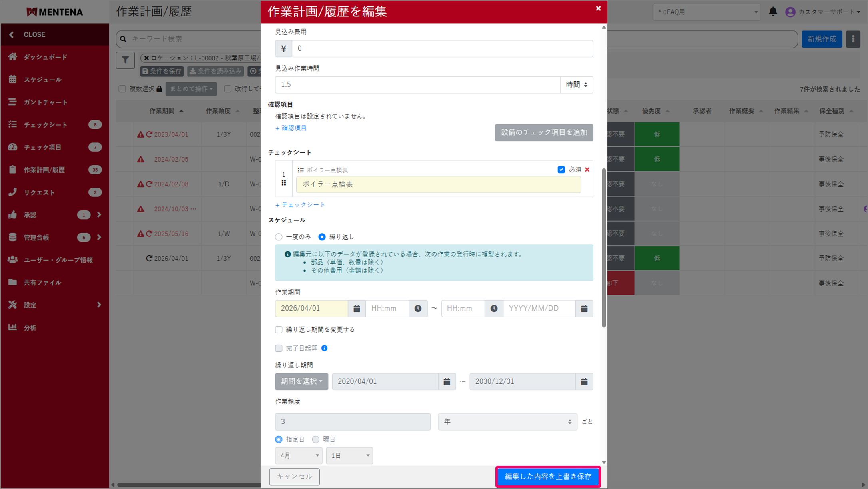Go to ダッシュボード in the sidebar
This screenshot has width=868, height=489.
[x=45, y=57]
